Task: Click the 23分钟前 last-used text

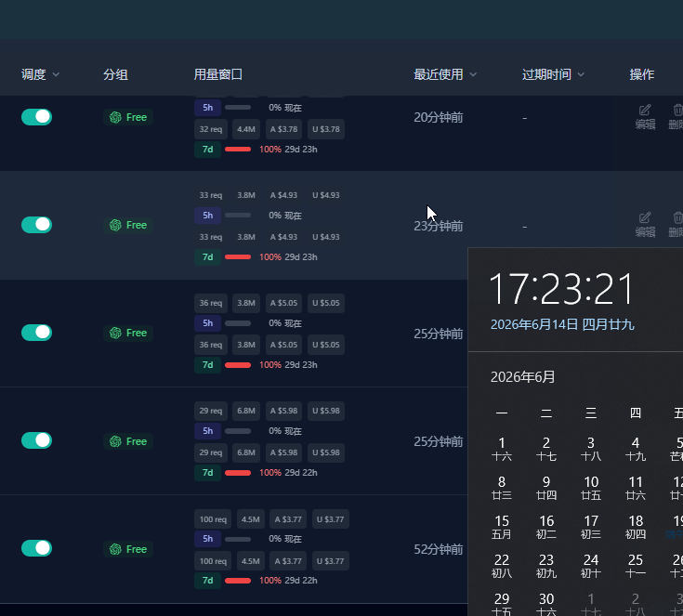Action: [439, 226]
